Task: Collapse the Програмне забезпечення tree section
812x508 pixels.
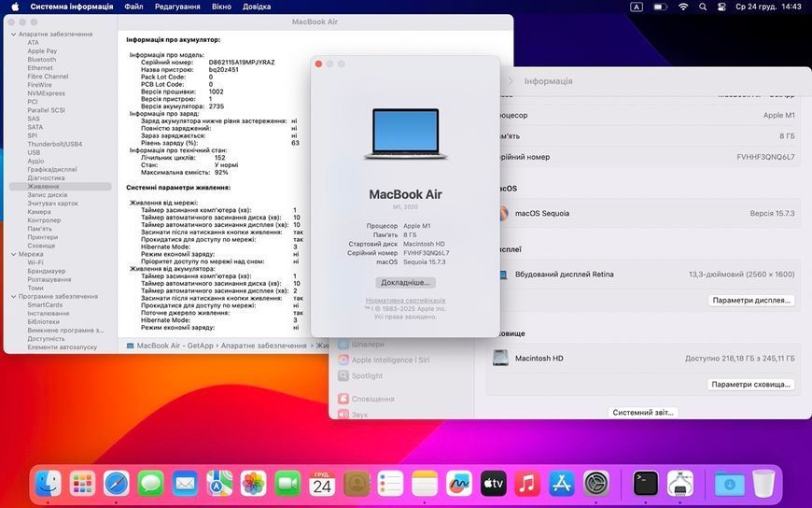Action: click(13, 297)
